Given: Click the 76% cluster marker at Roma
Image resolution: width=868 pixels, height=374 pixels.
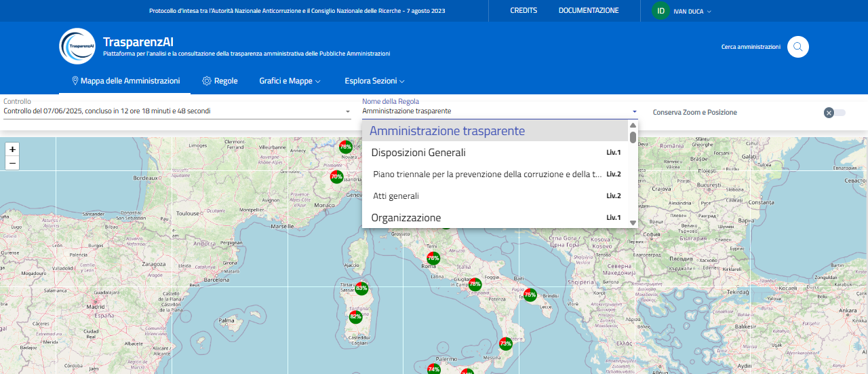Looking at the screenshot, I should (x=433, y=258).
